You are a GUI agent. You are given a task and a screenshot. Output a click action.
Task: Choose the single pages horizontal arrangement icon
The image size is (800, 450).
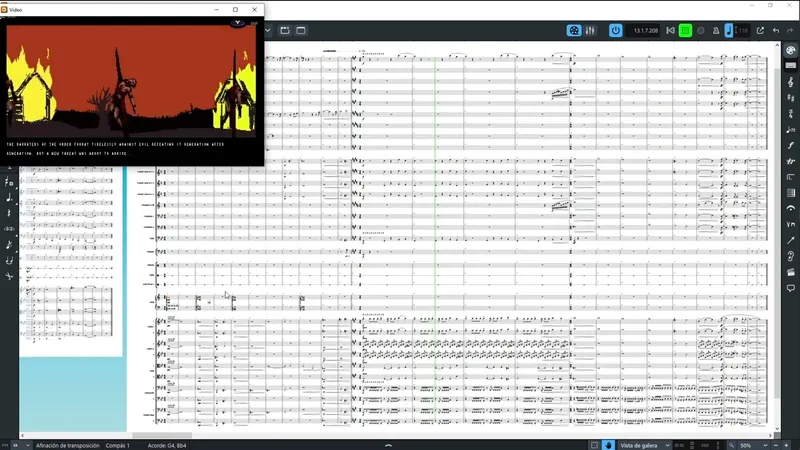coord(705,445)
